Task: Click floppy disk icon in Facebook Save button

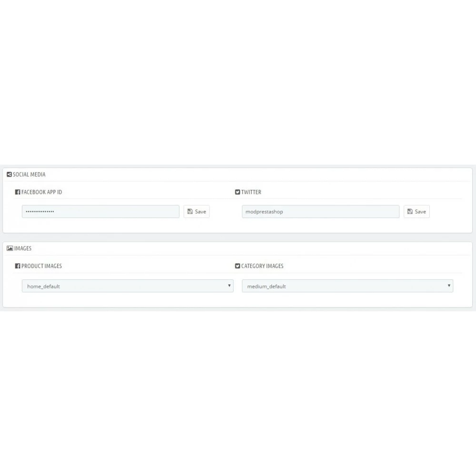Action: click(x=190, y=211)
